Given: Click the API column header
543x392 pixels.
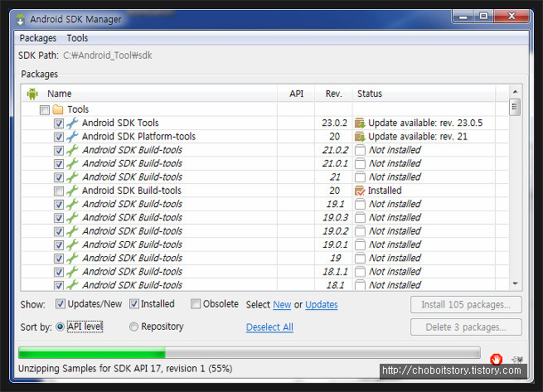Looking at the screenshot, I should (x=296, y=94).
